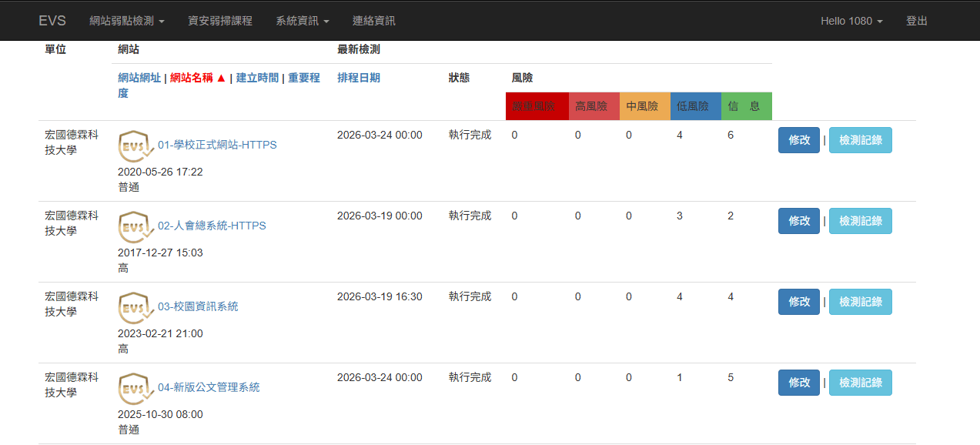The image size is (980, 445).
Task: Open 連絡資訊 in the navbar
Action: tap(374, 21)
